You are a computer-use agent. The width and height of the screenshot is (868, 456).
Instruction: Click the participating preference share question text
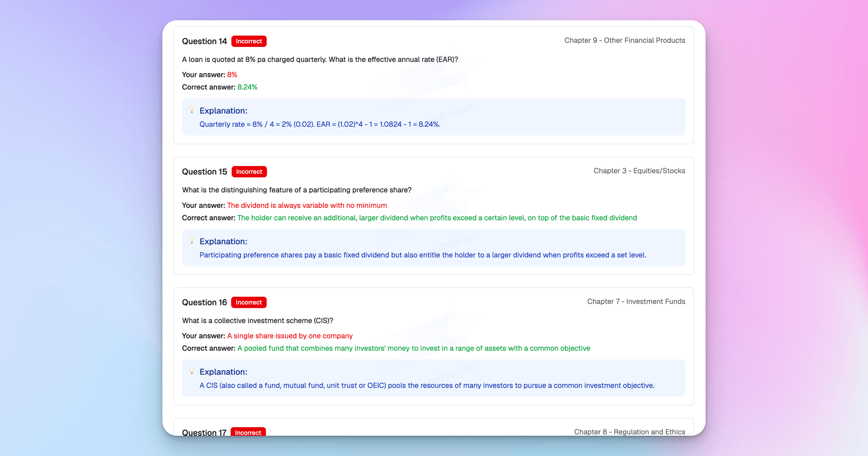(x=297, y=190)
